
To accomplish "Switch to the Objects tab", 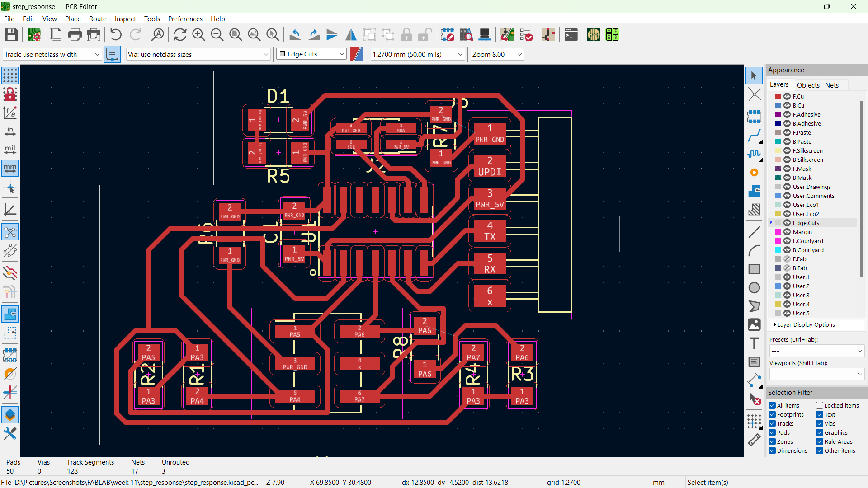I will [808, 85].
